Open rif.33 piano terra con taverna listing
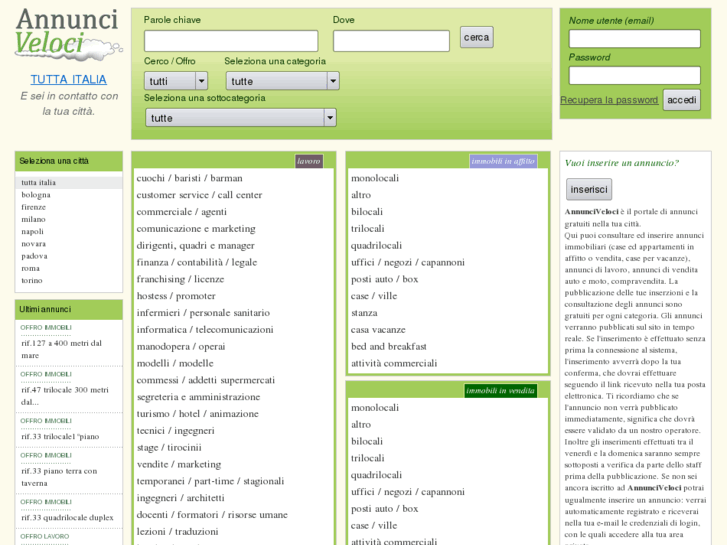Image resolution: width=727 pixels, height=545 pixels. [59, 477]
